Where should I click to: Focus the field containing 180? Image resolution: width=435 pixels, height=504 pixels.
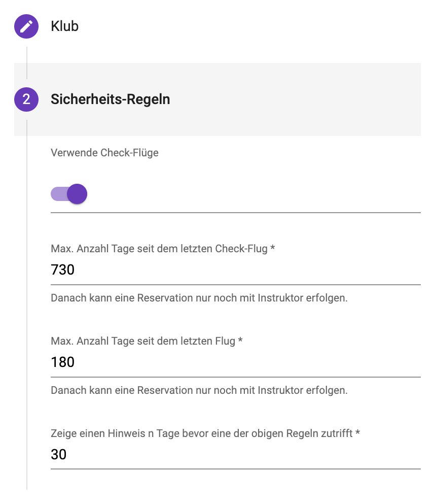tap(235, 362)
